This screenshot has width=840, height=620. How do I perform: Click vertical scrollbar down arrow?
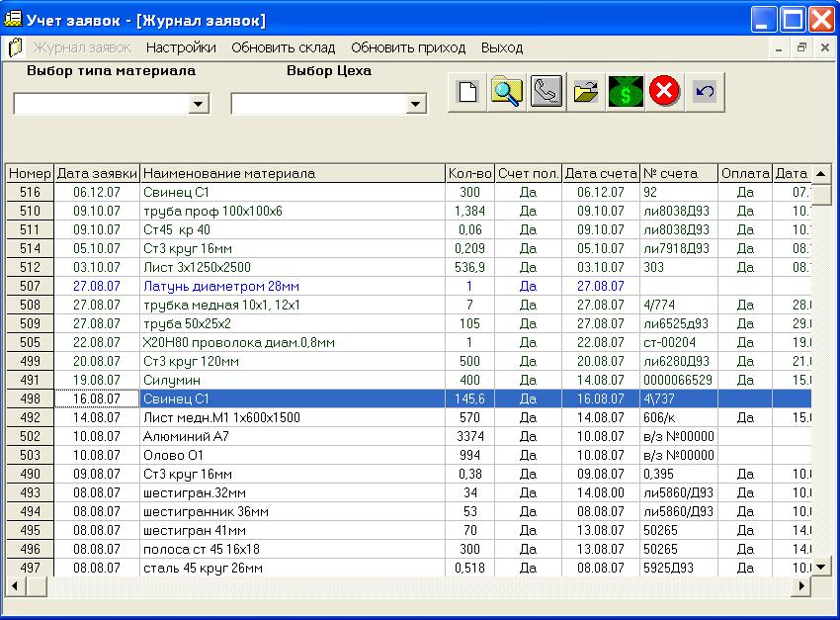pos(820,567)
